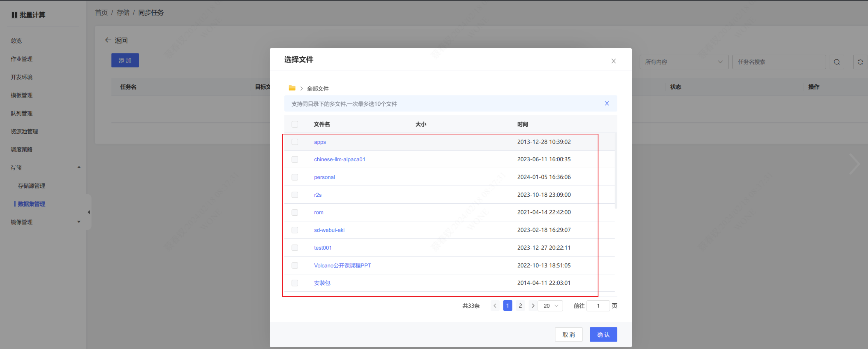Click 全部文件 in the dialog breadcrumb
868x349 pixels.
click(317, 88)
